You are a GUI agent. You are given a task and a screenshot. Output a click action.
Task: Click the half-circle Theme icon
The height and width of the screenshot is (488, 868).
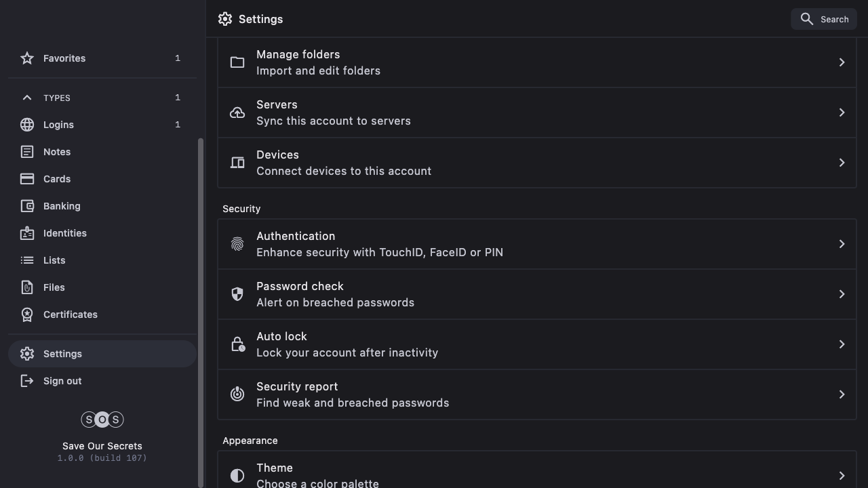pyautogui.click(x=237, y=476)
